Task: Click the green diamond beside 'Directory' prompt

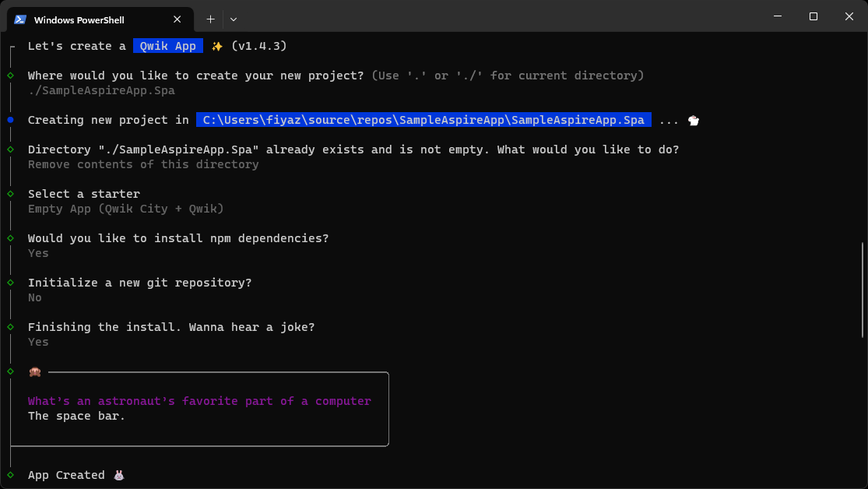Action: coord(11,150)
